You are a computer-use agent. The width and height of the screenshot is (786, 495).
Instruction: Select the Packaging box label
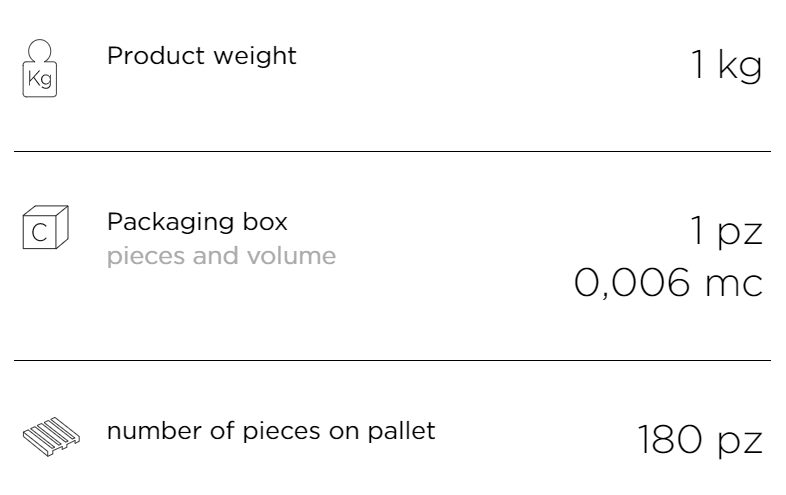click(x=197, y=222)
